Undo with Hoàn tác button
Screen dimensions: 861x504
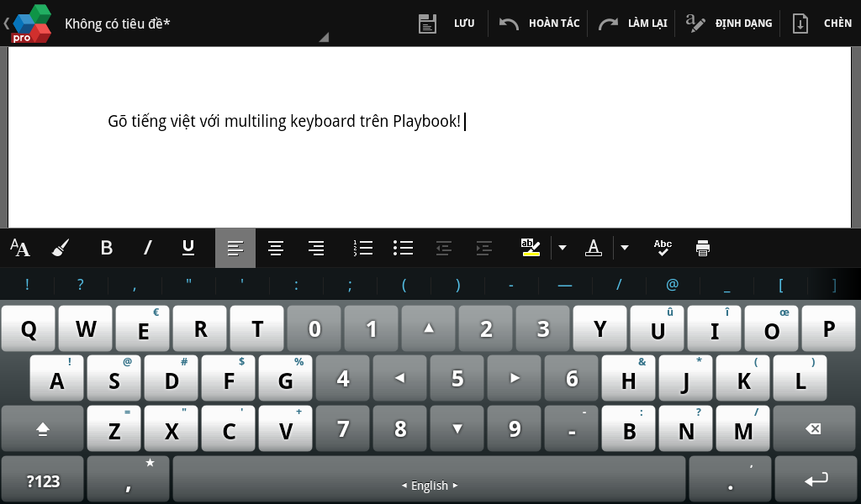[539, 24]
